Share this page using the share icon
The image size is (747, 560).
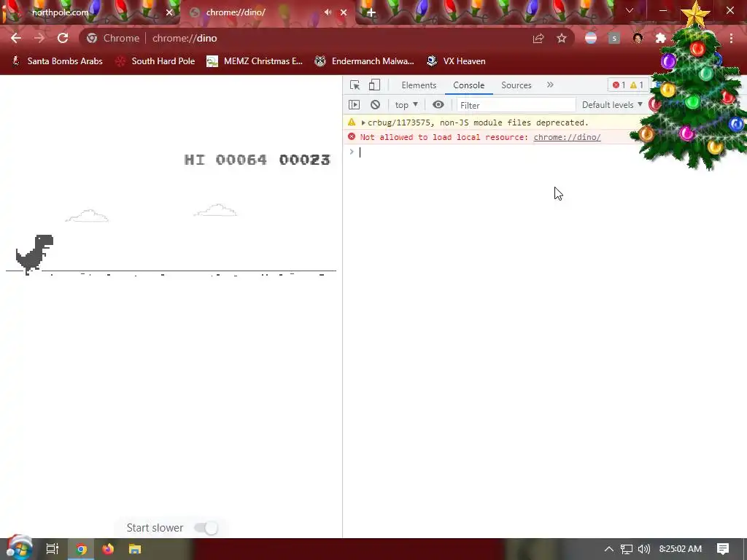[x=538, y=39]
